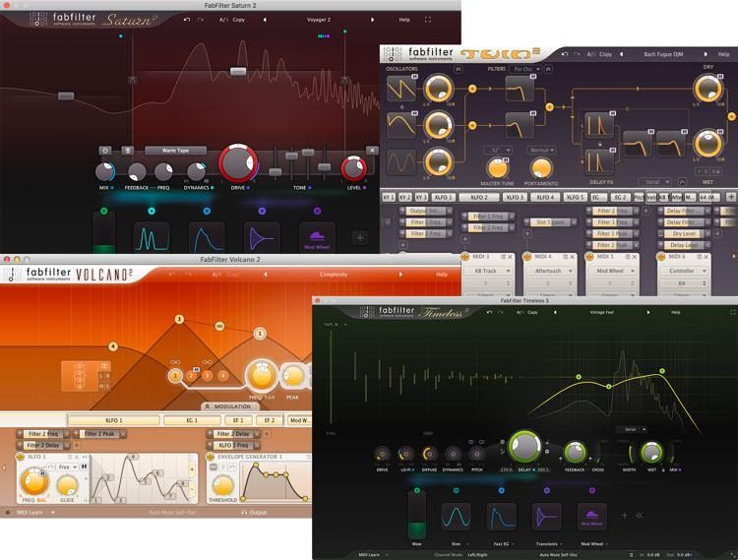Click the redo arrow in Saturn 2 header
The image size is (738, 560).
click(x=201, y=20)
